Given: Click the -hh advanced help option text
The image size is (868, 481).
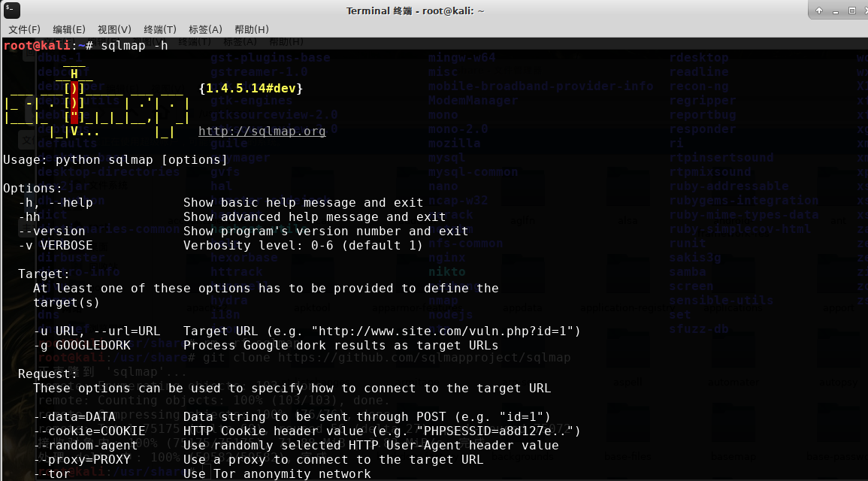Looking at the screenshot, I should [30, 216].
